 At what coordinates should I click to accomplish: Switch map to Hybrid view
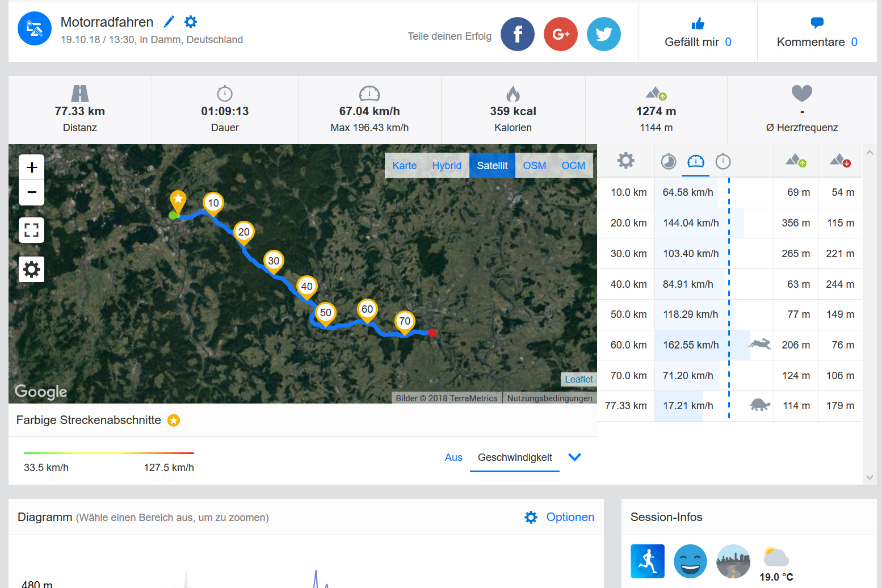(446, 166)
